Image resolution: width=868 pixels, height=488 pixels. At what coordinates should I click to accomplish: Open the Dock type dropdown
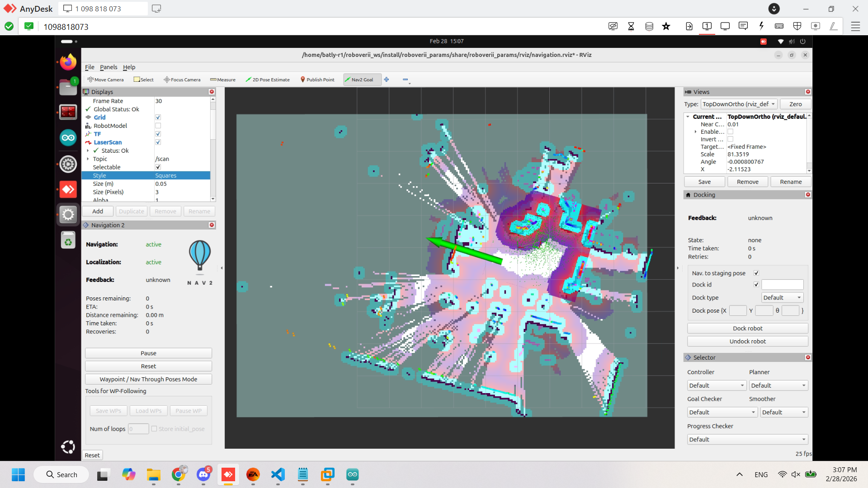point(782,297)
